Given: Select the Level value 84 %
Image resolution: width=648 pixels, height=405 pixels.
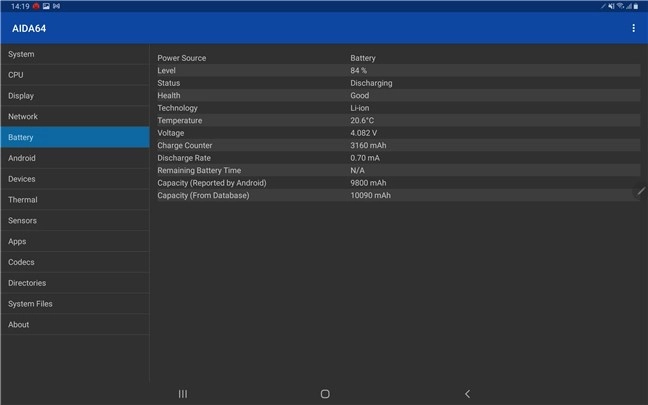Looking at the screenshot, I should (358, 70).
